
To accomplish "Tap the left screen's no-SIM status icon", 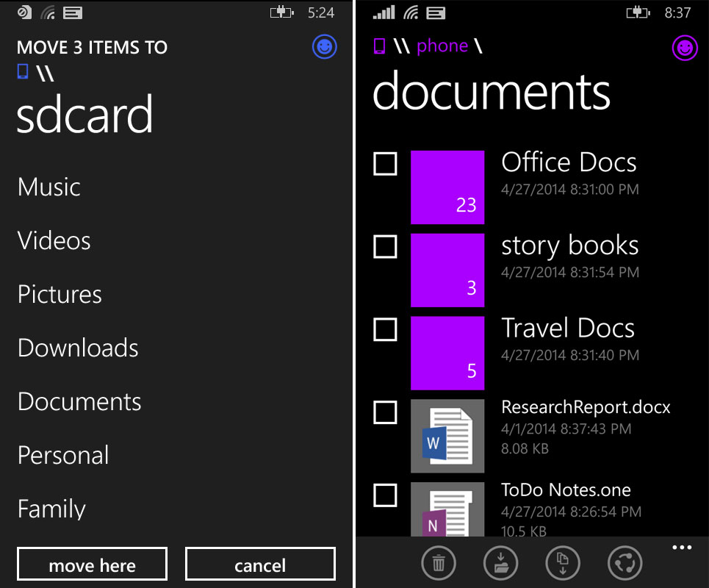I will point(24,12).
